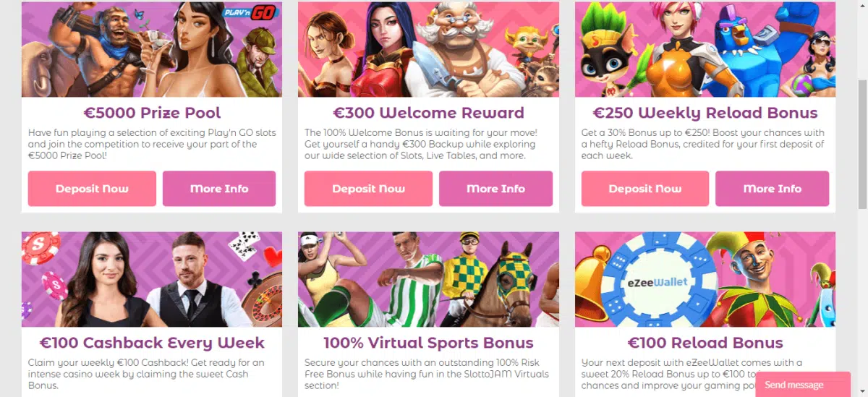This screenshot has width=868, height=397.
Task: Click the live casino dealers cashback banner
Action: pyautogui.click(x=152, y=279)
